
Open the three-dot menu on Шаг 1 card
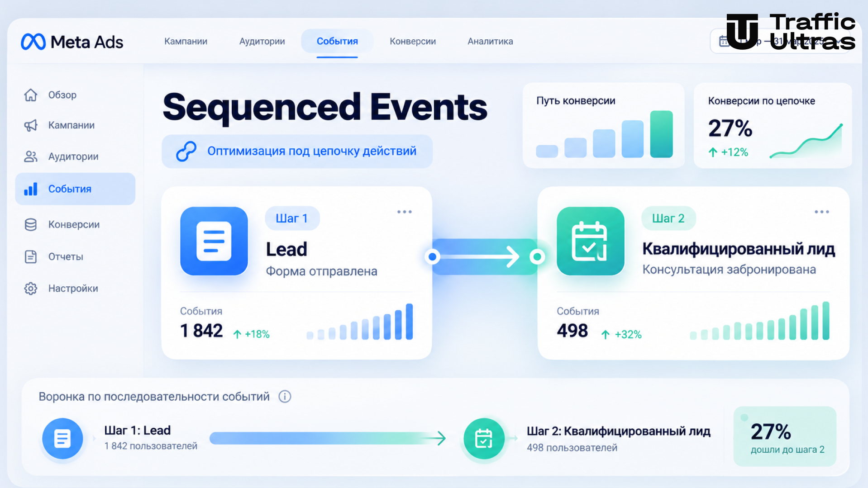pyautogui.click(x=405, y=212)
